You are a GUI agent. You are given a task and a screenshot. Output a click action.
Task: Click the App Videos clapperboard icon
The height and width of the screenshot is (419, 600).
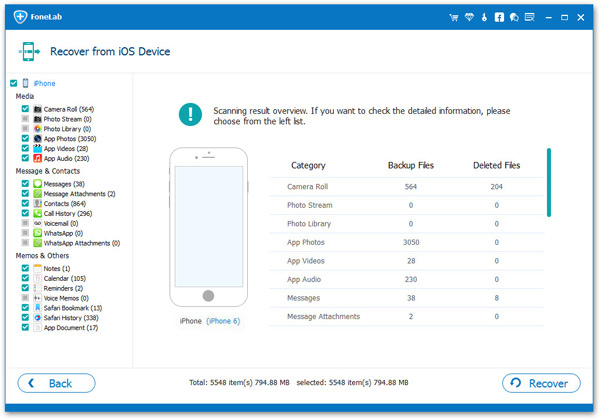click(x=38, y=148)
